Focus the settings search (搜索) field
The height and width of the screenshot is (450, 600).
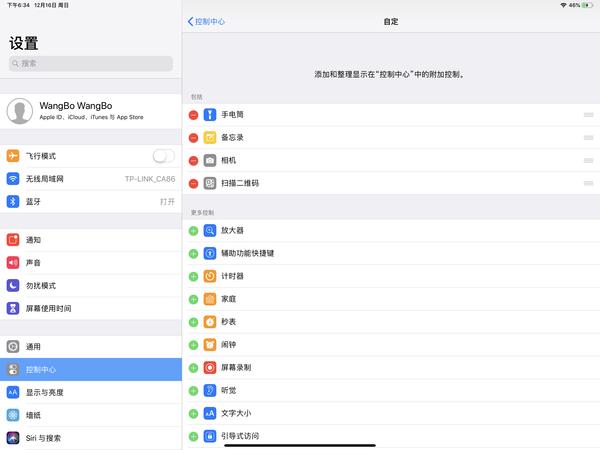pos(91,64)
